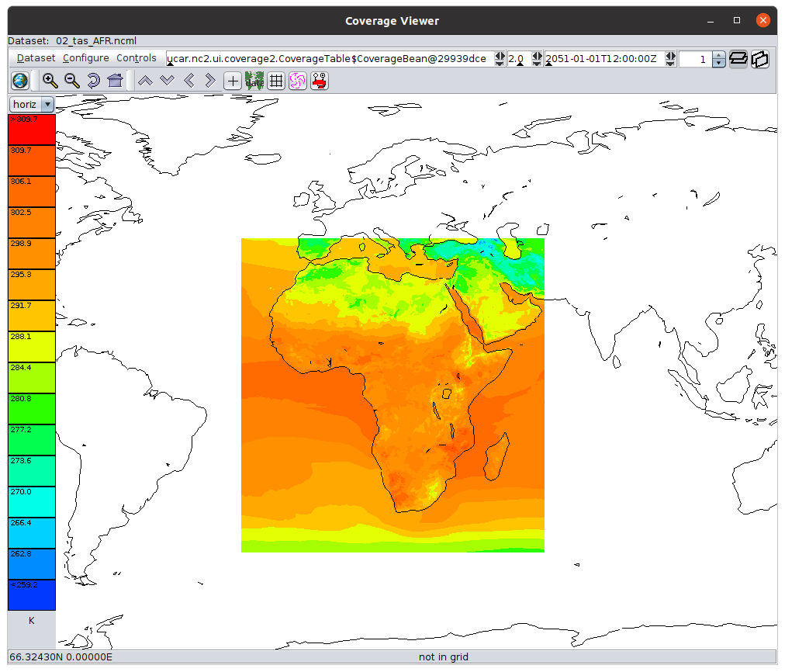Screen dimensions: 785x672
Task: Toggle the grid lines display button
Action: coord(276,81)
